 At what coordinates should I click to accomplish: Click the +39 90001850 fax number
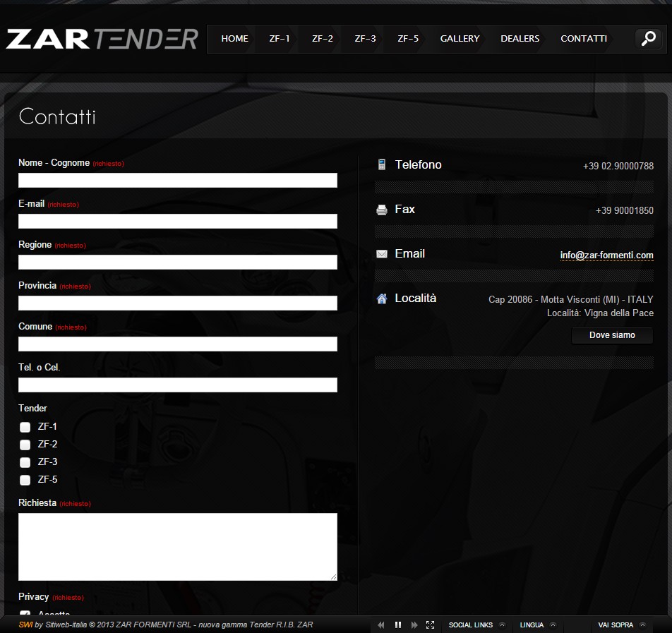tap(625, 211)
